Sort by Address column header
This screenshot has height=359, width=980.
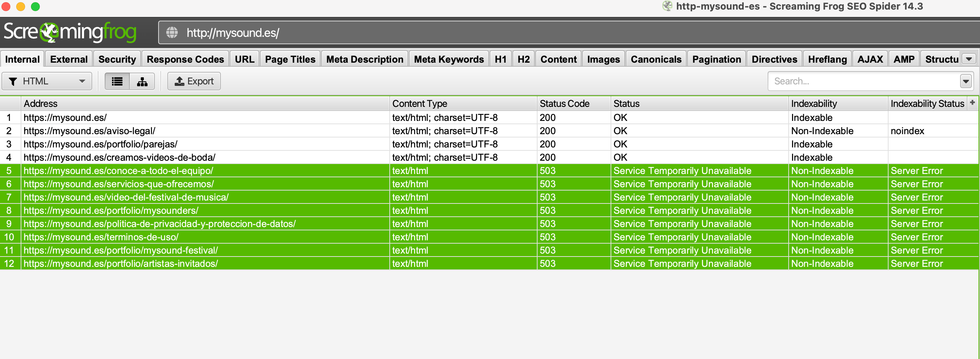point(205,104)
